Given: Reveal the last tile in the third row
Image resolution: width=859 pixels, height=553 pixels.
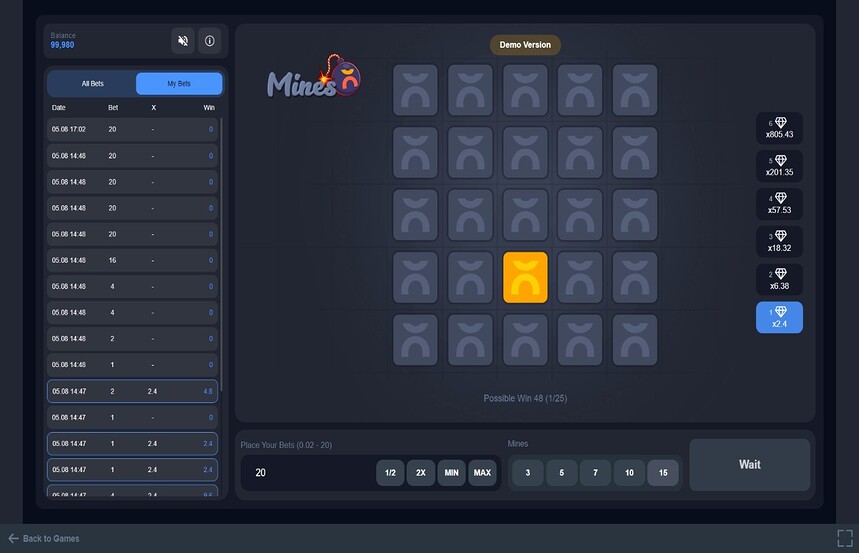Looking at the screenshot, I should [634, 215].
